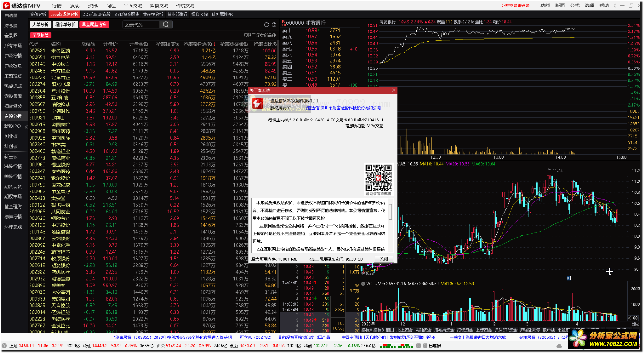Select the 002581 未名医药 row
The image size is (644, 353).
point(153,51)
